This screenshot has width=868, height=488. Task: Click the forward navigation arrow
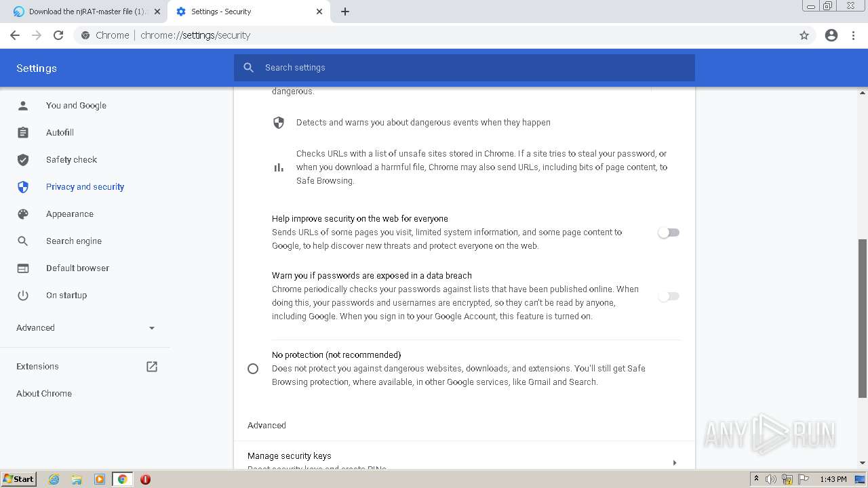(x=37, y=35)
